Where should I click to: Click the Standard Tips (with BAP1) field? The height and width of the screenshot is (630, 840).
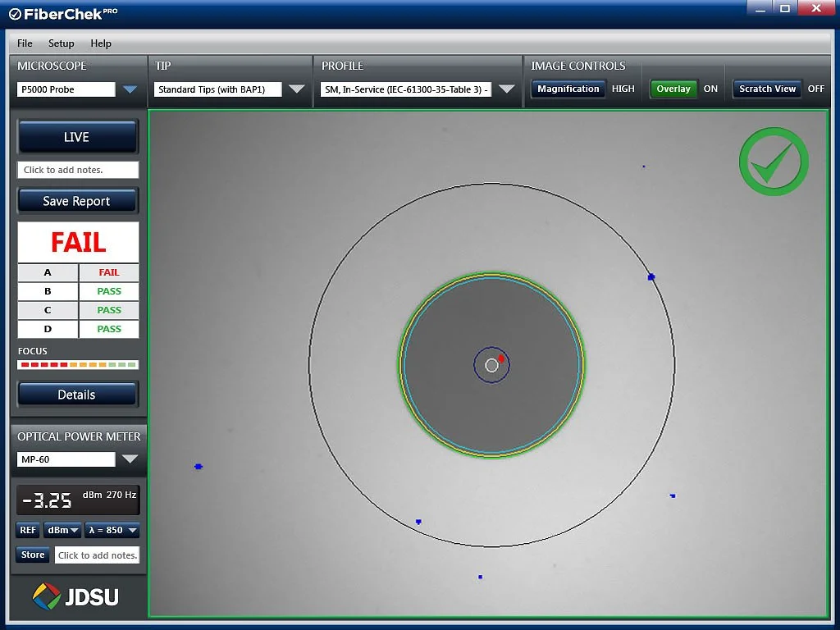point(218,89)
